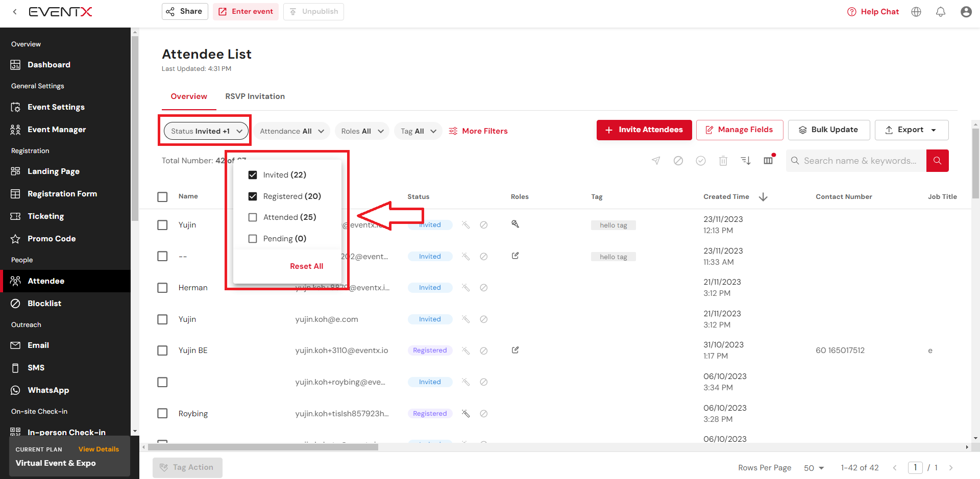Image resolution: width=980 pixels, height=479 pixels.
Task: Click the sort order icon in toolbar
Action: 746,161
